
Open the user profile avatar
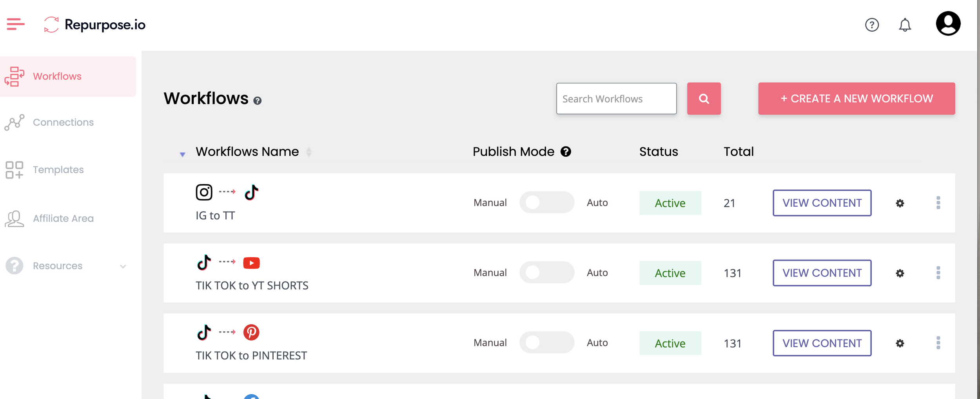pyautogui.click(x=948, y=23)
